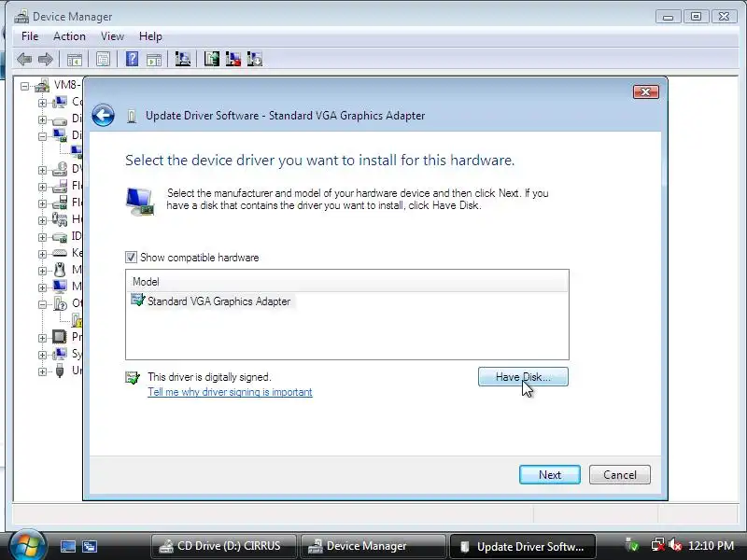Expand the Monitors tree node

42,287
